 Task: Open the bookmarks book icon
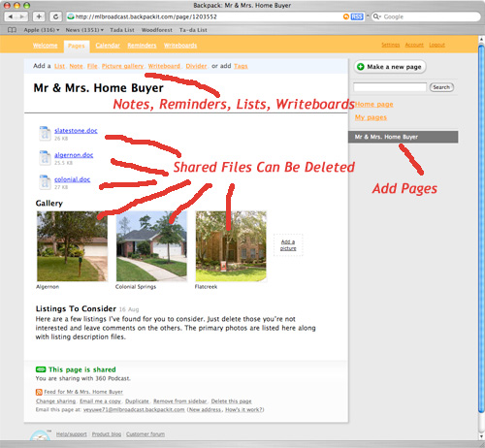click(x=12, y=30)
